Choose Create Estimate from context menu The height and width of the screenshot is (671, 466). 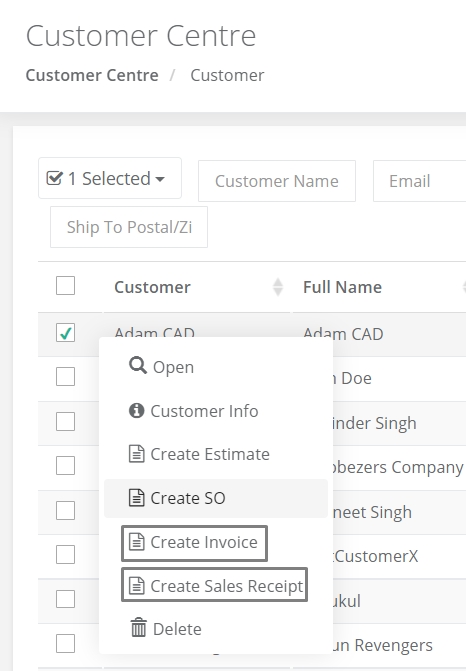[x=216, y=454]
